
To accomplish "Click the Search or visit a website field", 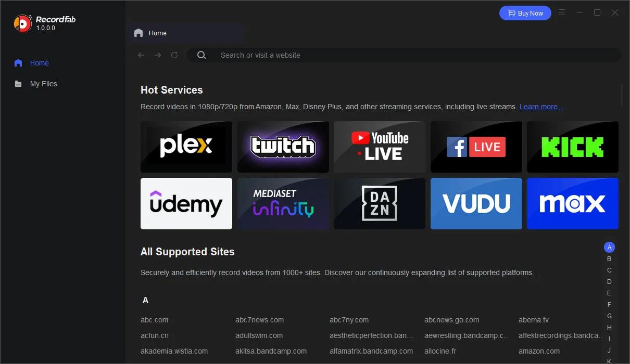I will click(x=404, y=55).
